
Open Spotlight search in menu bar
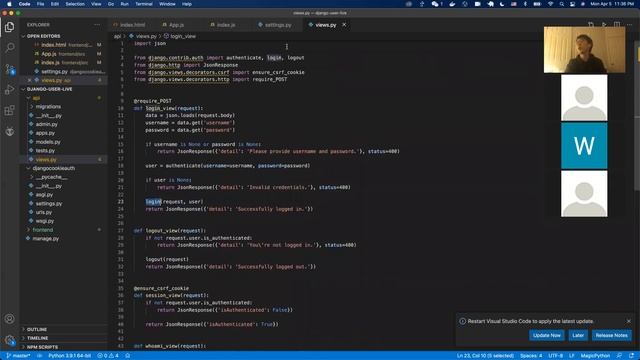point(562,4)
